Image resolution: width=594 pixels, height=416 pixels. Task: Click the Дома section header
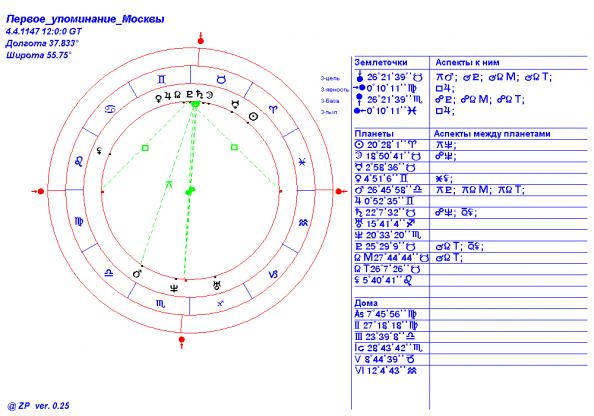tap(366, 303)
